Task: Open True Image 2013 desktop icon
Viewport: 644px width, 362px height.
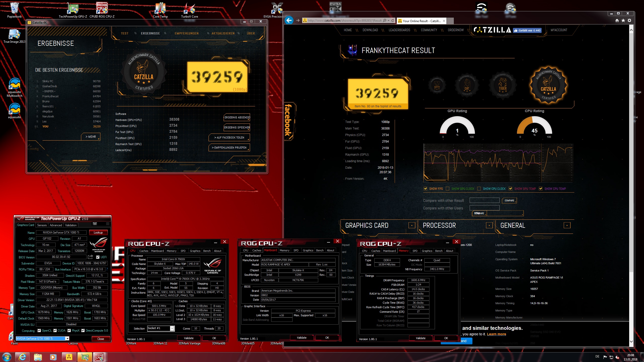Action: (14, 36)
